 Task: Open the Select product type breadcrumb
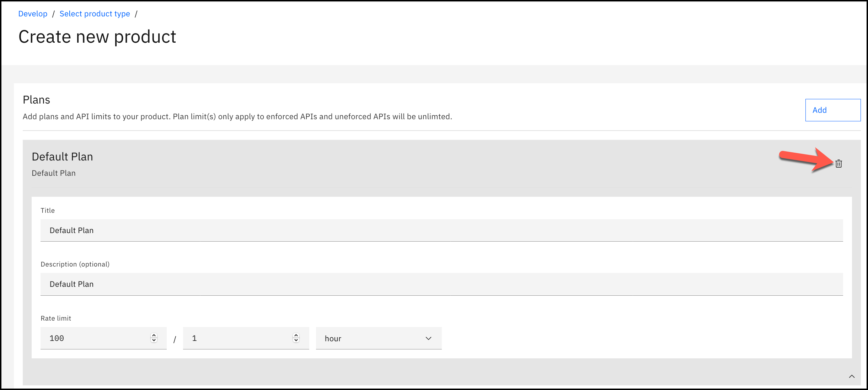tap(95, 14)
